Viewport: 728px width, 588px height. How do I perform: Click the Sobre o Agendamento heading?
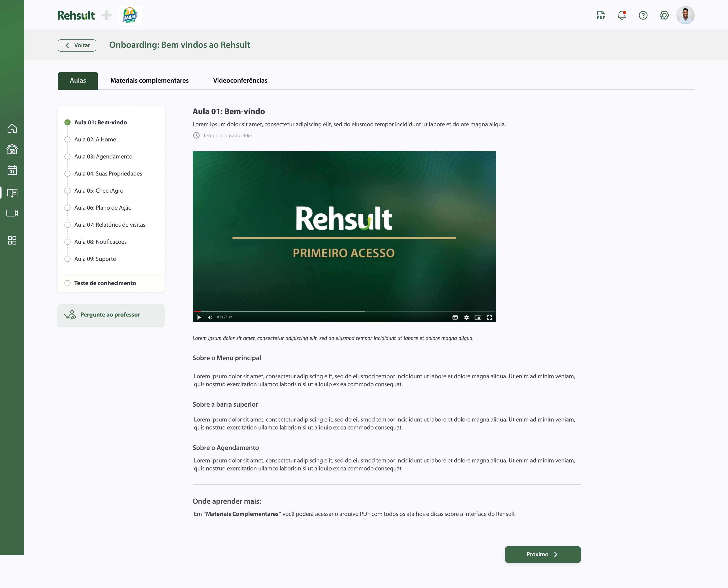click(226, 448)
